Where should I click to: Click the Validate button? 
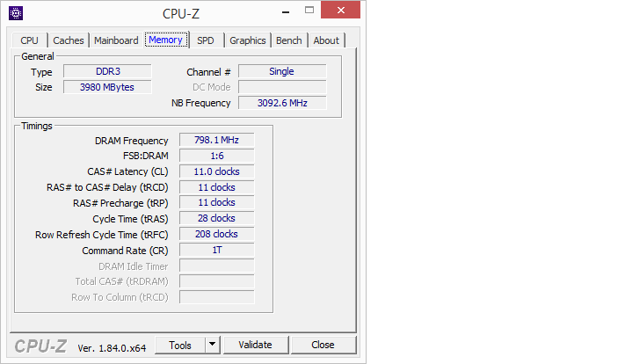(x=256, y=345)
